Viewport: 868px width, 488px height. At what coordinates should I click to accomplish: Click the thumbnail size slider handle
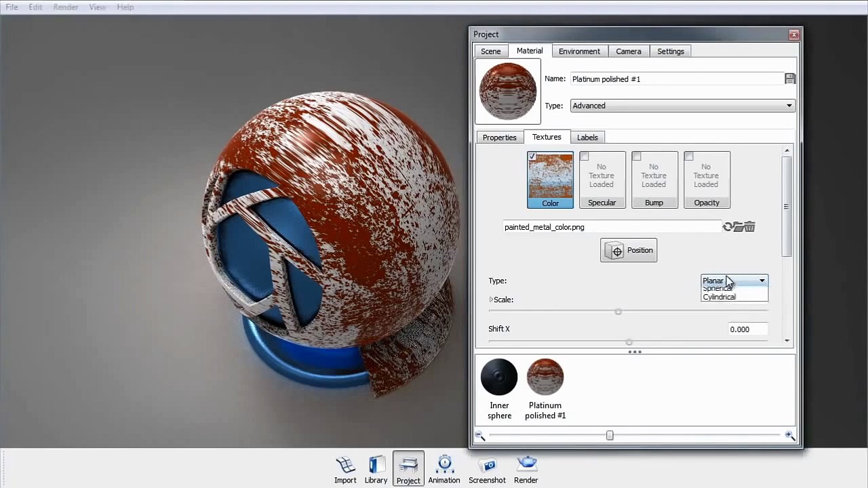[610, 436]
